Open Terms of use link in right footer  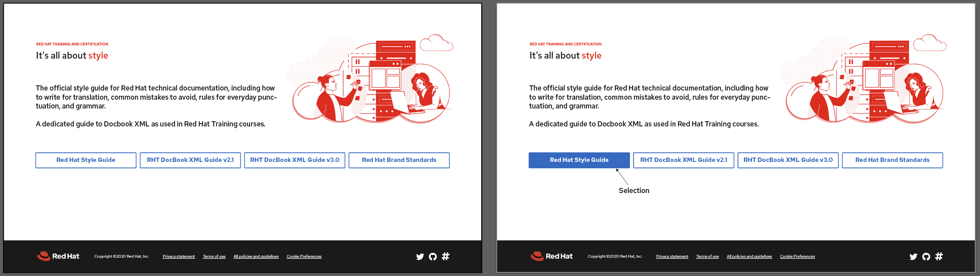[708, 256]
